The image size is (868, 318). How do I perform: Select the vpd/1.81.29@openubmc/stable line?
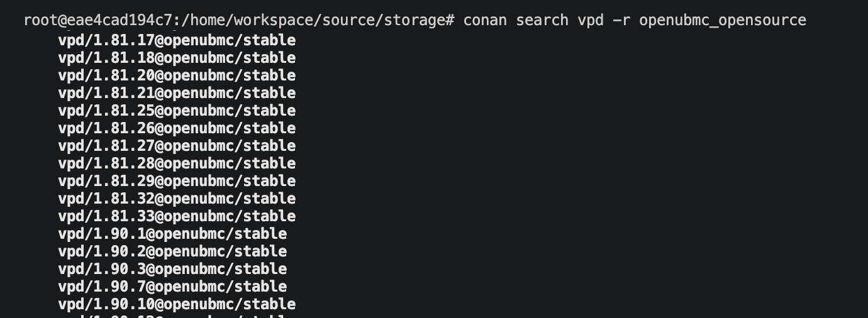(177, 182)
